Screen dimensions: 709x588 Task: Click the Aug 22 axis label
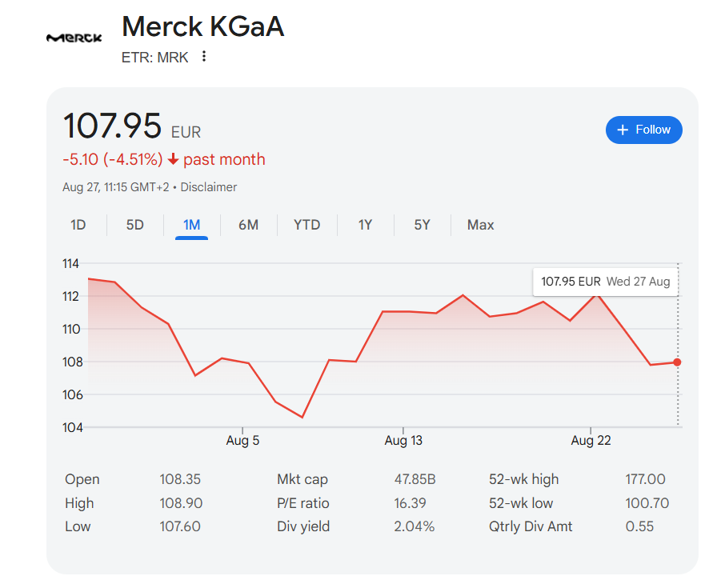coord(591,441)
